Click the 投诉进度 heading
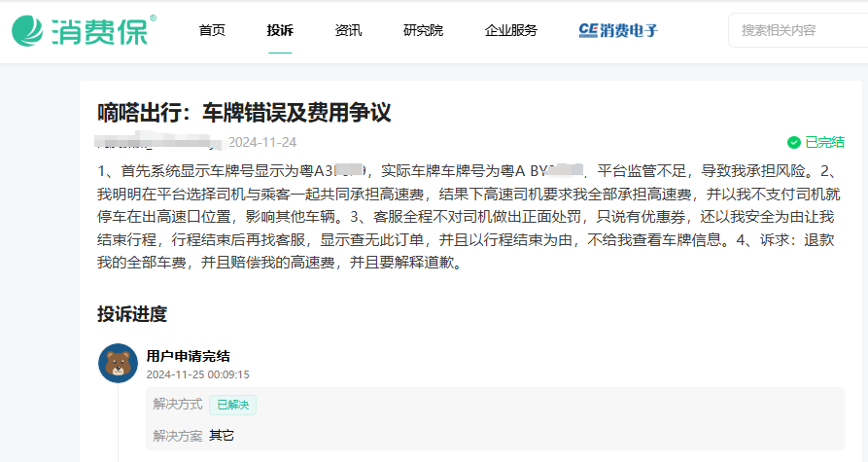The width and height of the screenshot is (868, 462). coord(132,314)
